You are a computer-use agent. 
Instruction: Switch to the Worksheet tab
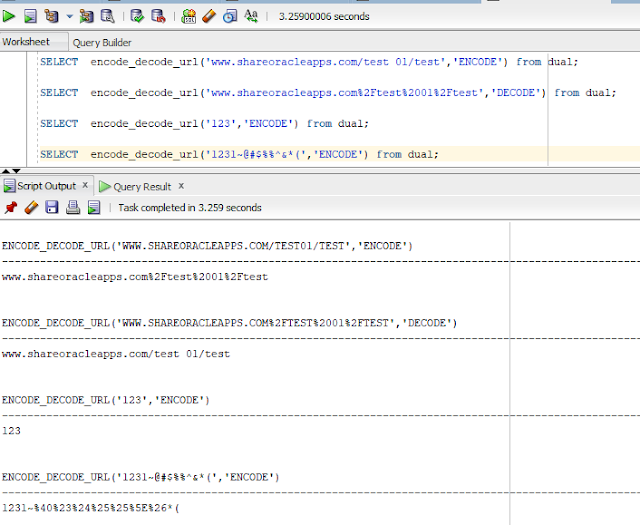click(x=26, y=42)
